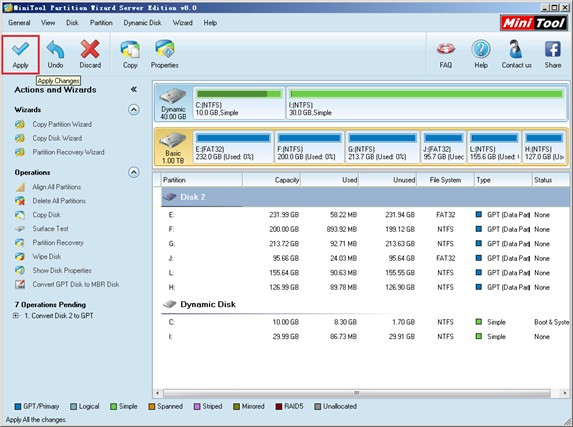Select the F:(NTFS) 200.0 GB block

click(310, 147)
